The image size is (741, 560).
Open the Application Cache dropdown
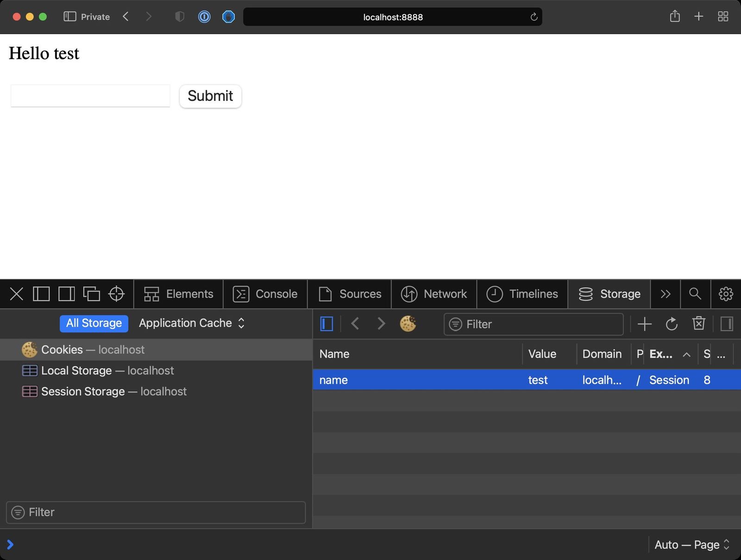click(x=191, y=323)
